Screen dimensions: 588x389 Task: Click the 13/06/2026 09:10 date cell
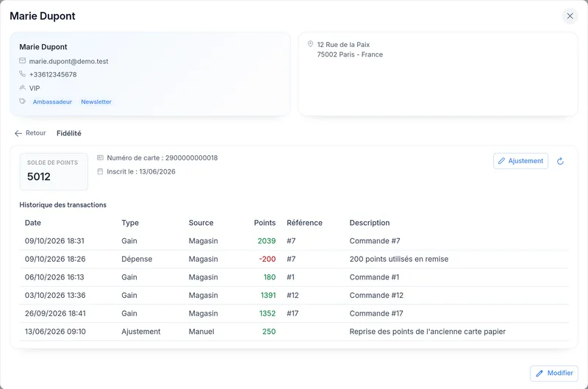click(55, 332)
